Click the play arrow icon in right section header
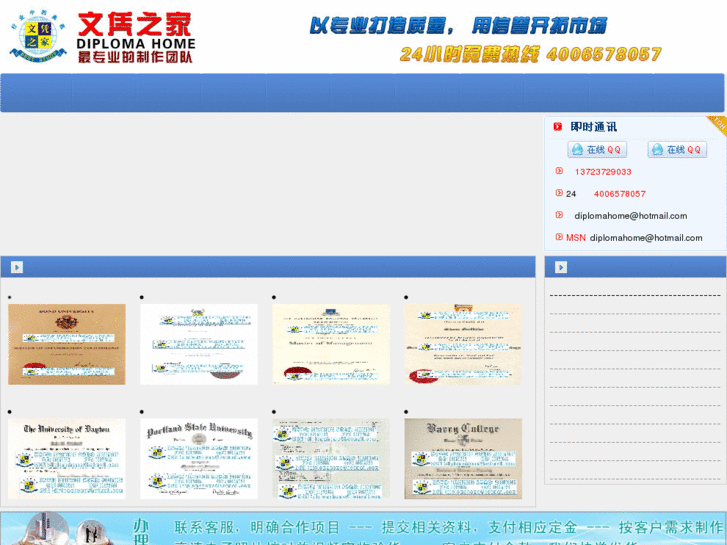 [561, 267]
